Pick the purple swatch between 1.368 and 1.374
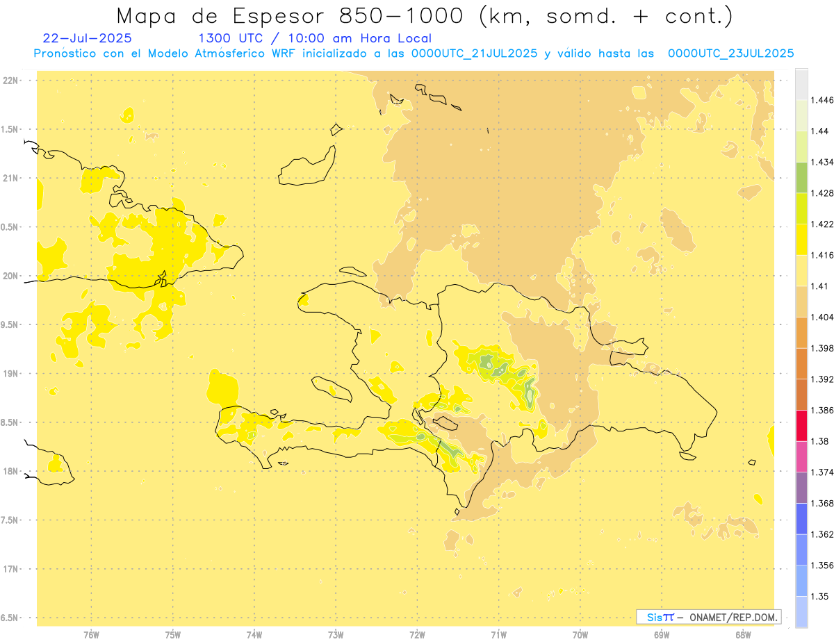The image size is (834, 644). pos(801,488)
